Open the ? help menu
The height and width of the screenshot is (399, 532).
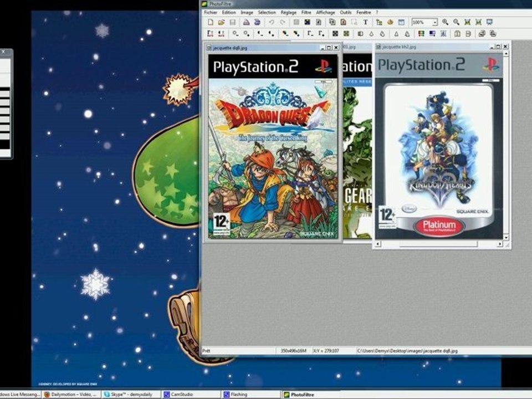(x=377, y=12)
